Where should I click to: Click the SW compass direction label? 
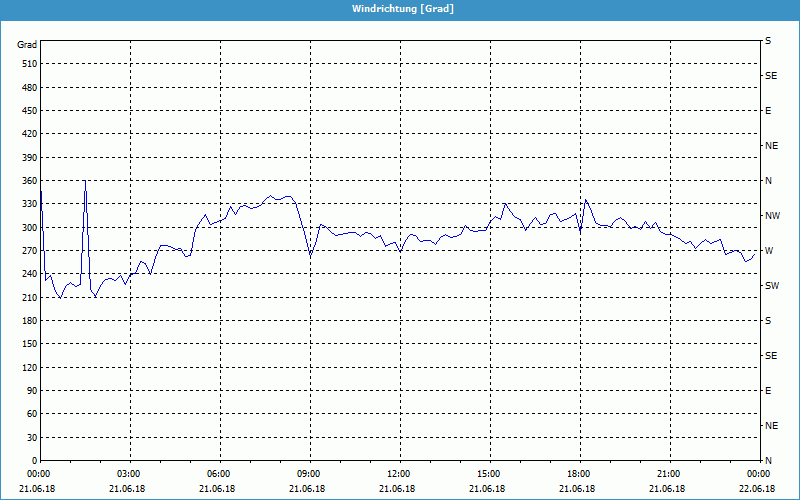point(772,286)
